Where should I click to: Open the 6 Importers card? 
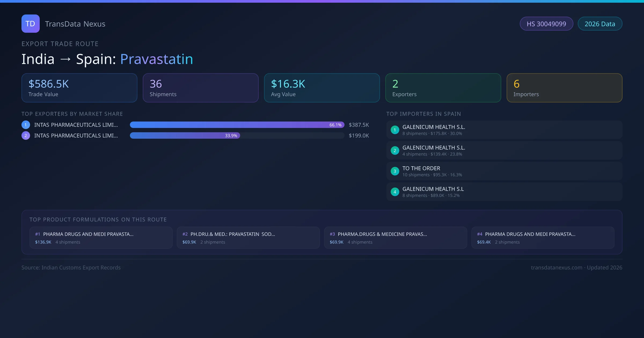[x=564, y=88]
